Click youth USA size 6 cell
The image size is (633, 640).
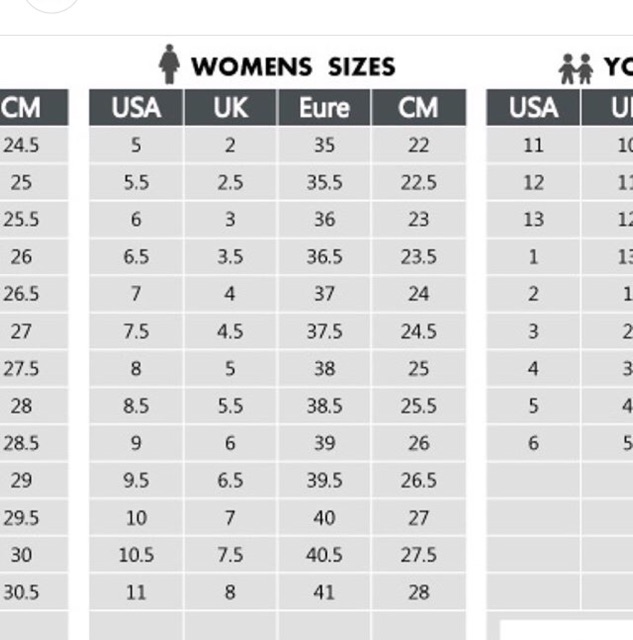click(x=533, y=443)
